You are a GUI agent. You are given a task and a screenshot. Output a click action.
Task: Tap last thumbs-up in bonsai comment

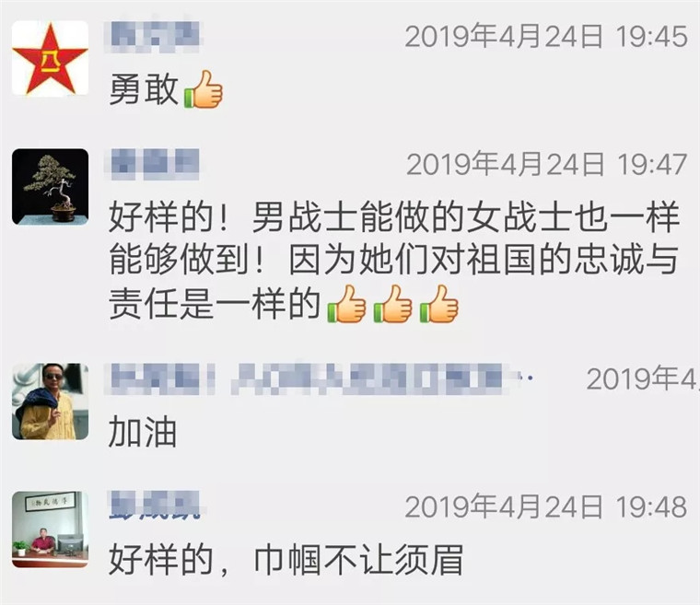[439, 304]
